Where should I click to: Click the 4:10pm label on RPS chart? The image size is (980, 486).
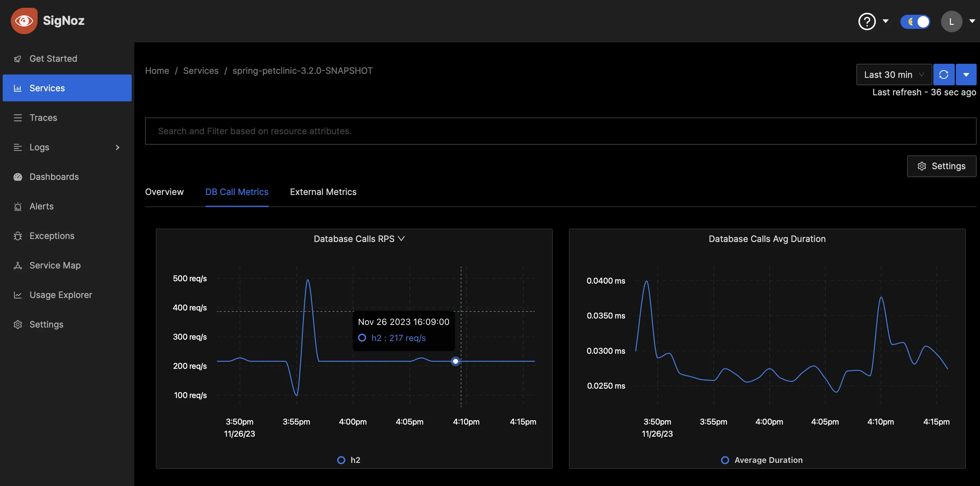click(x=466, y=421)
